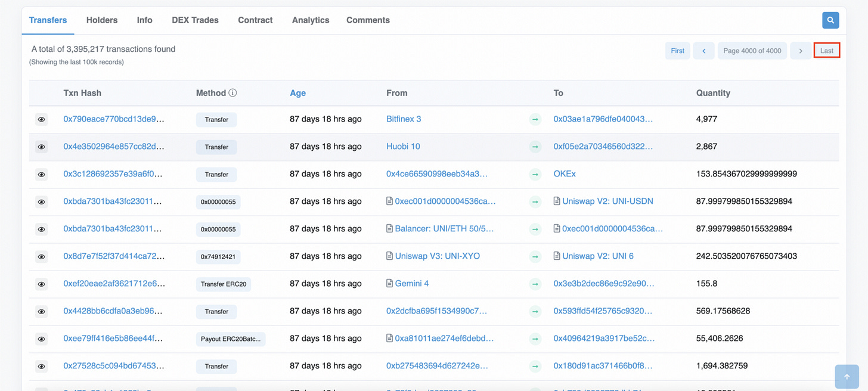868x391 pixels.
Task: Click quantity value 4,977
Action: point(706,119)
